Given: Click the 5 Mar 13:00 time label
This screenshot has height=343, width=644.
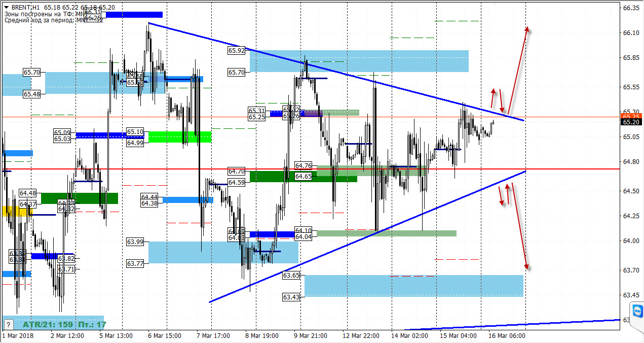Looking at the screenshot, I should pyautogui.click(x=116, y=336).
